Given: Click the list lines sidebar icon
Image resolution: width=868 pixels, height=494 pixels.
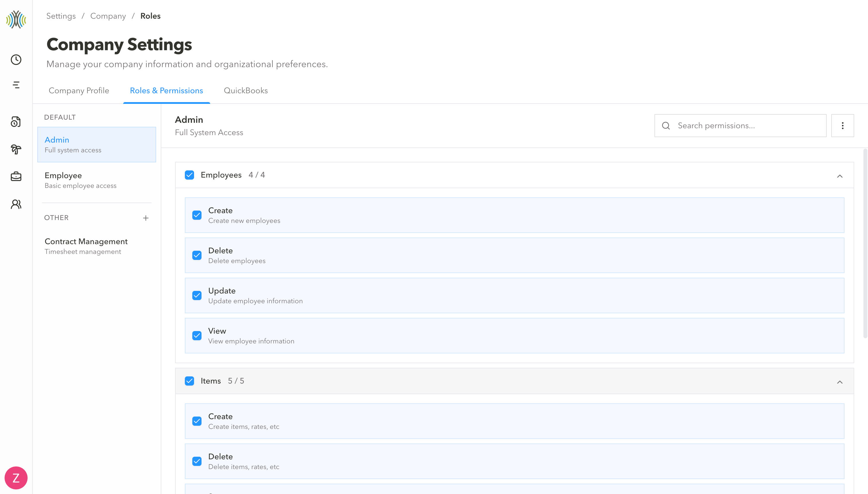Looking at the screenshot, I should [x=16, y=85].
